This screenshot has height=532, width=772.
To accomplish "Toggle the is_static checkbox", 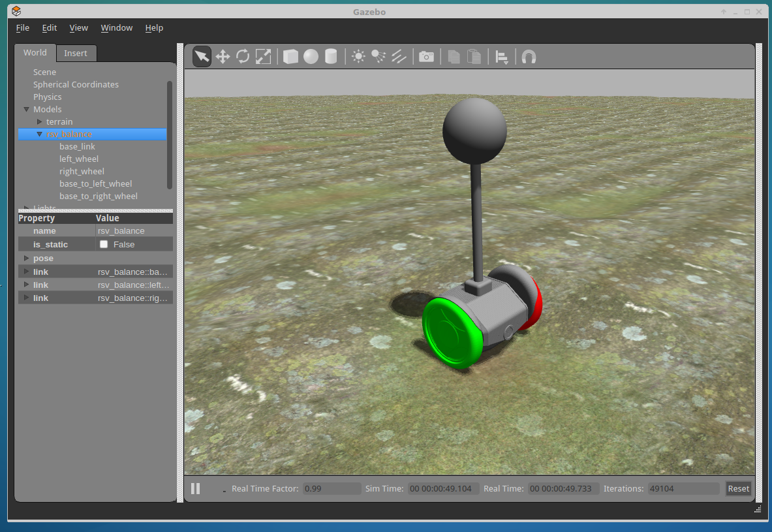I will [x=104, y=245].
